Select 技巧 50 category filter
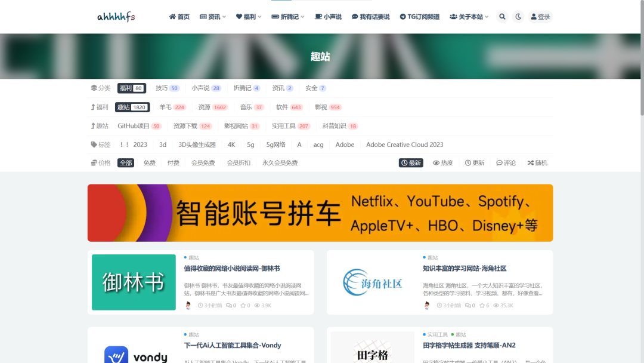This screenshot has width=644, height=363. click(x=167, y=88)
